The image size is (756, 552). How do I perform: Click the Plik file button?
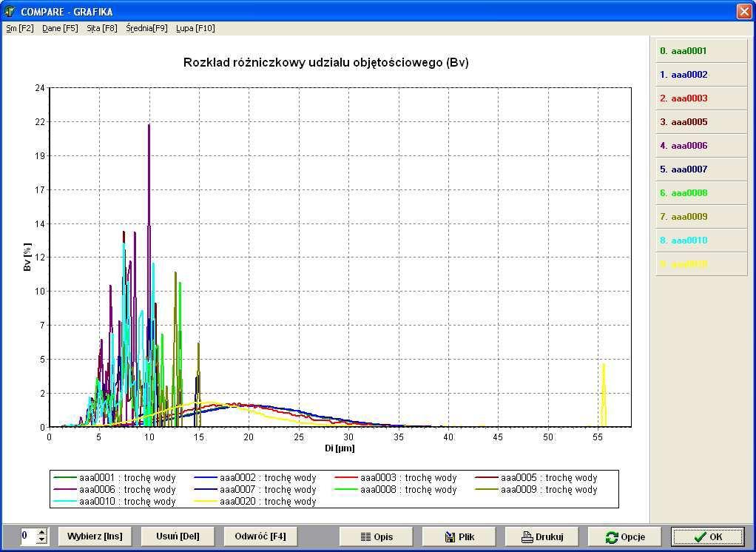click(459, 537)
